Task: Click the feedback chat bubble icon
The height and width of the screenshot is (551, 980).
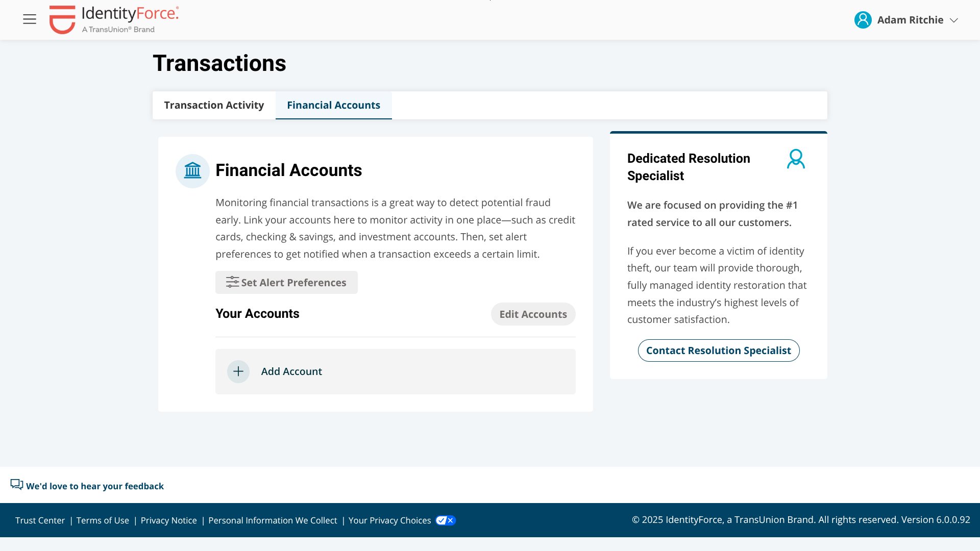Action: (x=17, y=484)
